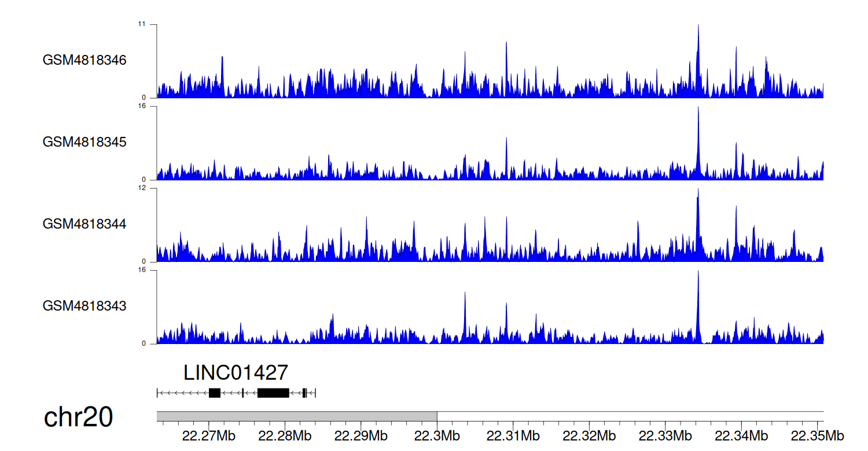Click the leftmost exon block of LINC01427
Screen dimensions: 868x451
click(x=214, y=393)
